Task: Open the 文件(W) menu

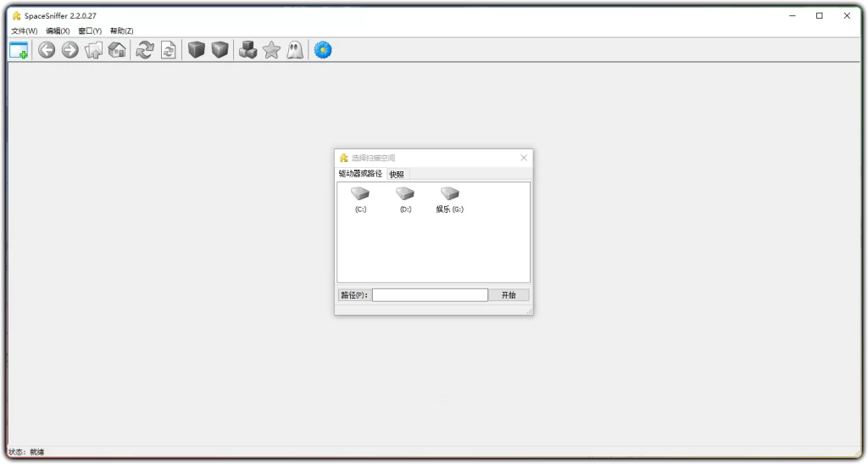Action: [x=25, y=31]
